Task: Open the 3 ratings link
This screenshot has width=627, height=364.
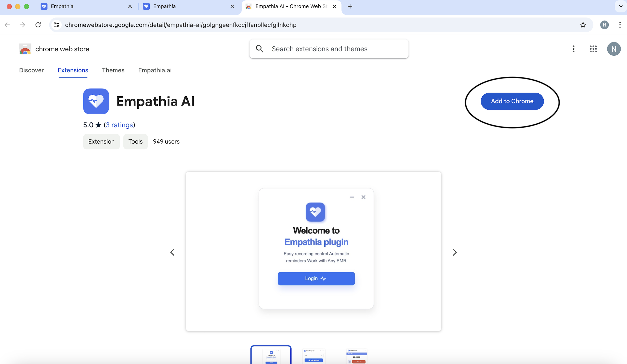Action: click(119, 125)
